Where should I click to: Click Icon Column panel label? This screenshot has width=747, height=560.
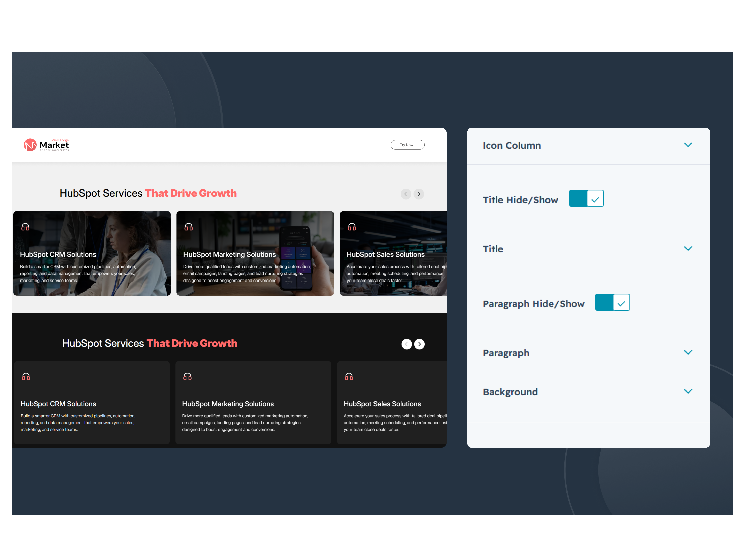(x=512, y=145)
